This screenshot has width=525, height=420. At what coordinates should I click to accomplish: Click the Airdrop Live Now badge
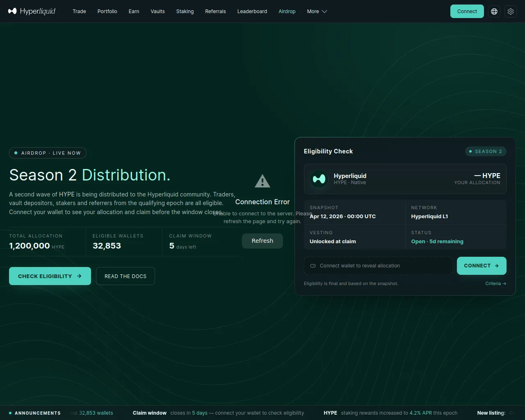point(48,153)
